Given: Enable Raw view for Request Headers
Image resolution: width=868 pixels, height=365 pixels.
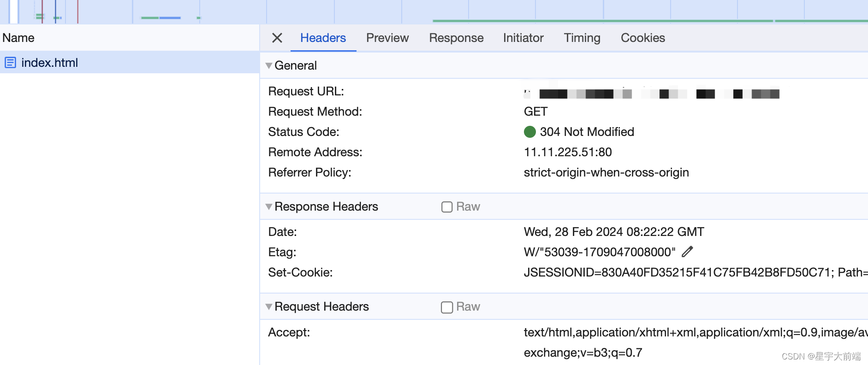Looking at the screenshot, I should (446, 307).
